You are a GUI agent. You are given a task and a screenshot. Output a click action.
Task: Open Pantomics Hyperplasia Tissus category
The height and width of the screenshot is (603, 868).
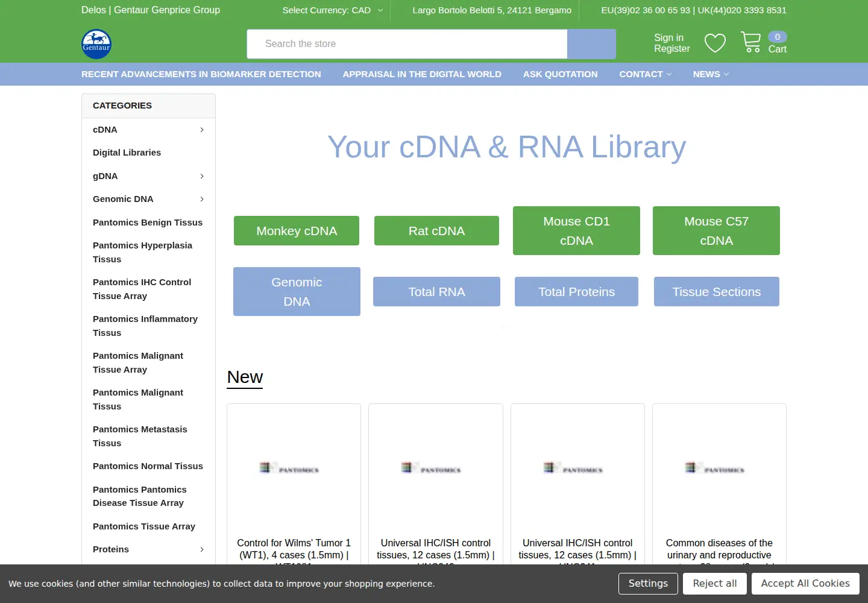point(142,252)
